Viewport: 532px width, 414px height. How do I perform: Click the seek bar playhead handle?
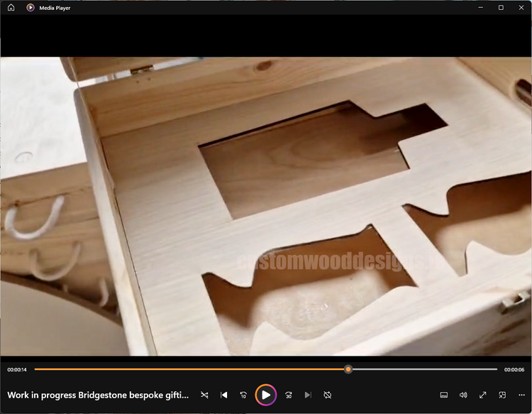coord(348,369)
